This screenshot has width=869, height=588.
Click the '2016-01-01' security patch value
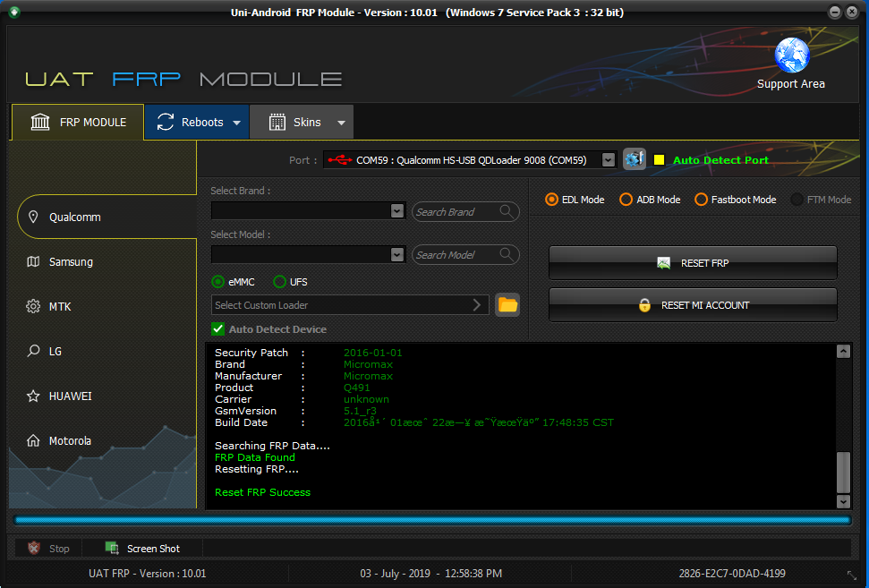pos(373,353)
